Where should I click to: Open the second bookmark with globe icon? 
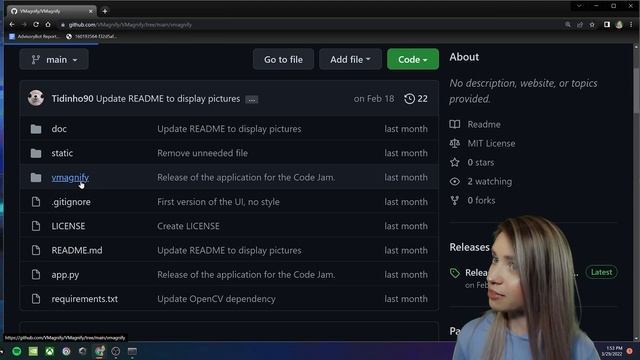click(x=91, y=36)
